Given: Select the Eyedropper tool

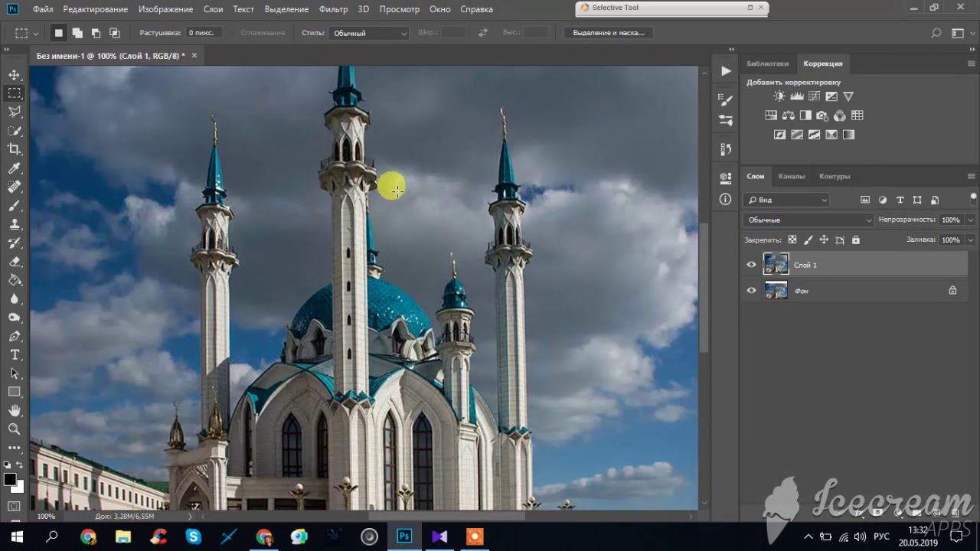Looking at the screenshot, I should point(14,168).
